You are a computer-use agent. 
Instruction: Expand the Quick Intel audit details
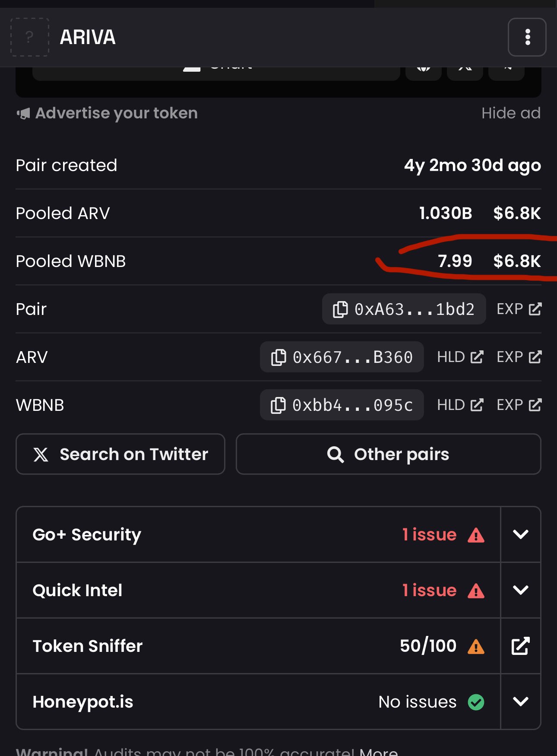coord(520,590)
